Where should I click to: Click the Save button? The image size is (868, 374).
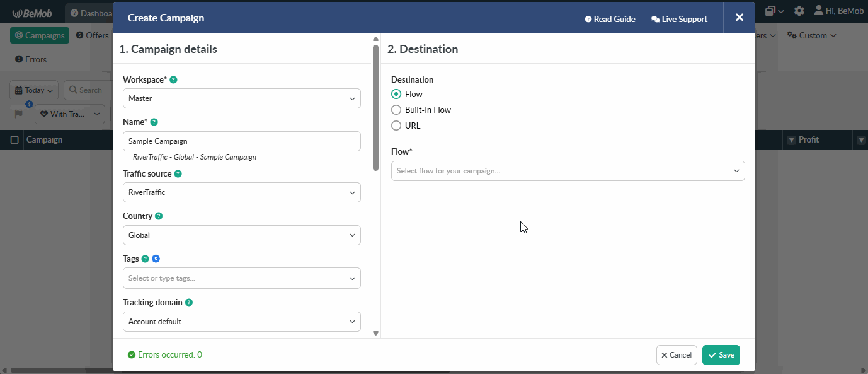[x=721, y=355]
